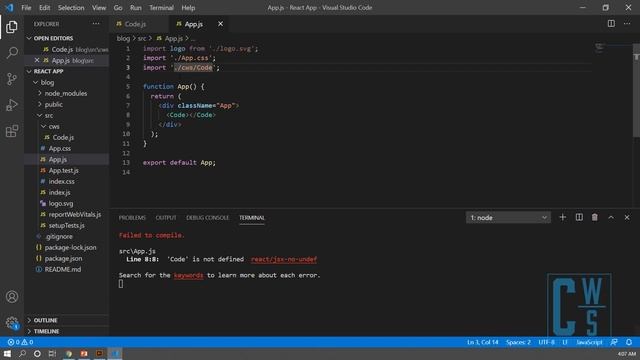Screen dimensions: 640x360
Task: Collapse the Open Editors section
Action: tap(68, 38)
